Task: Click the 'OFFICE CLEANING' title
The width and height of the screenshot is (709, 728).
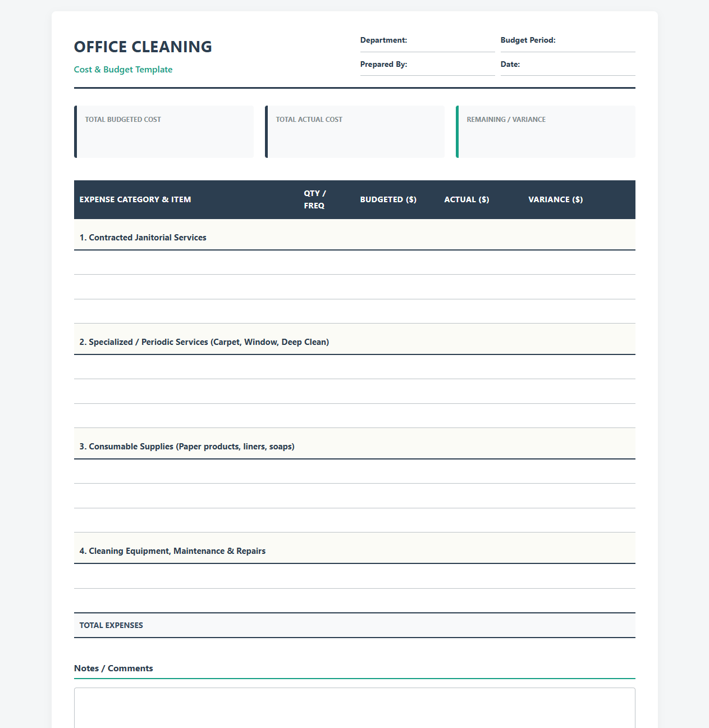Action: point(143,47)
